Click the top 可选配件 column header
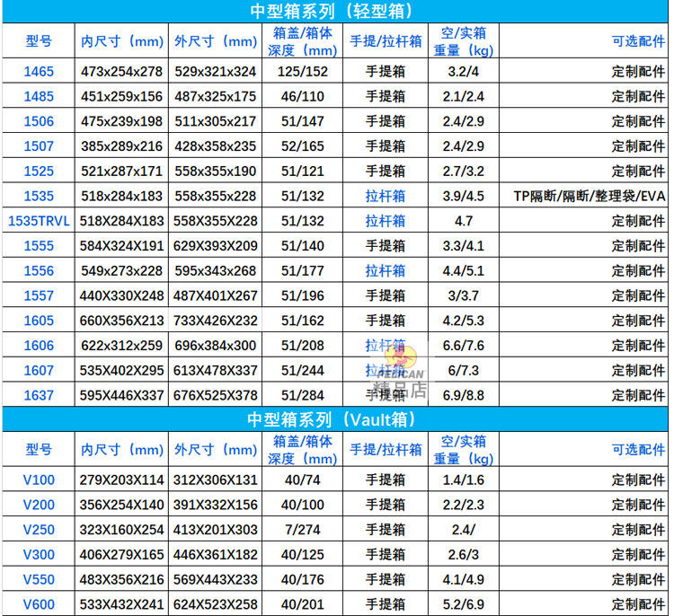The height and width of the screenshot is (616, 674). (x=638, y=41)
